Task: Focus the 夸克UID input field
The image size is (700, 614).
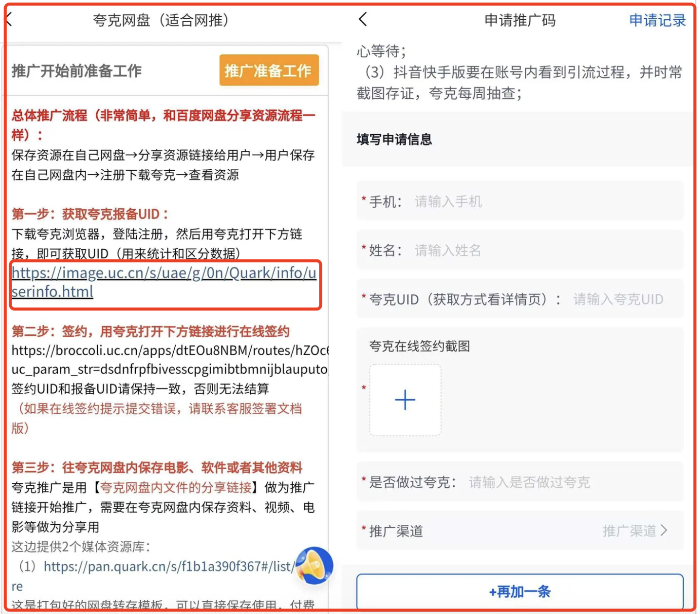Action: click(x=520, y=299)
